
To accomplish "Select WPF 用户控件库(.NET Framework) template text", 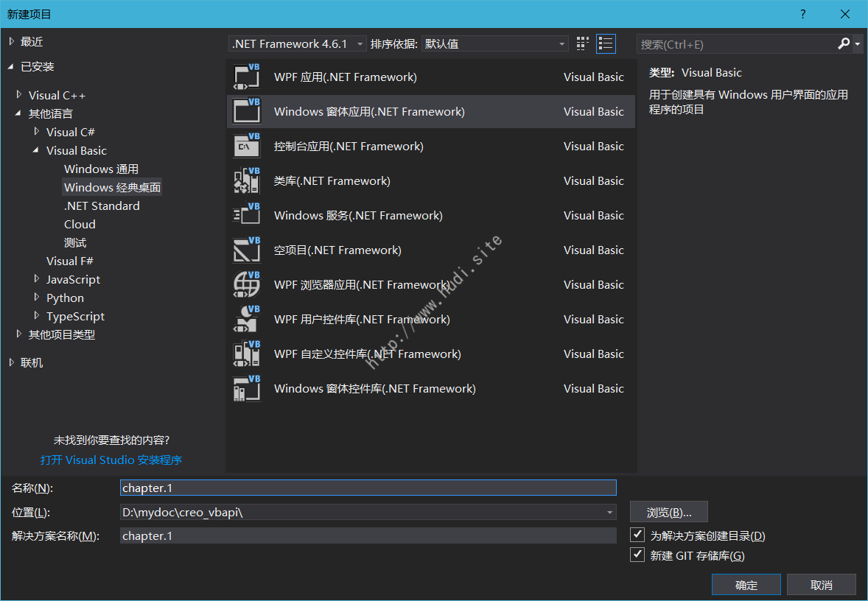I will 362,320.
